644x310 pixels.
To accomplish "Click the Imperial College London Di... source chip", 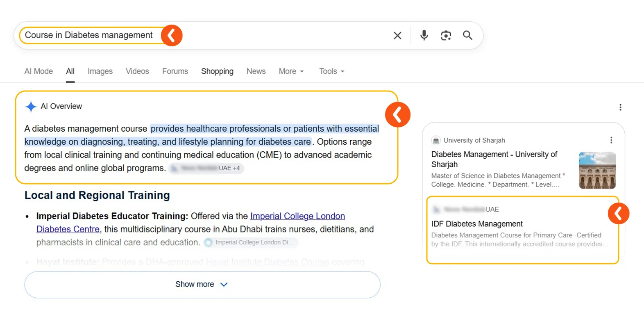I will (x=251, y=242).
